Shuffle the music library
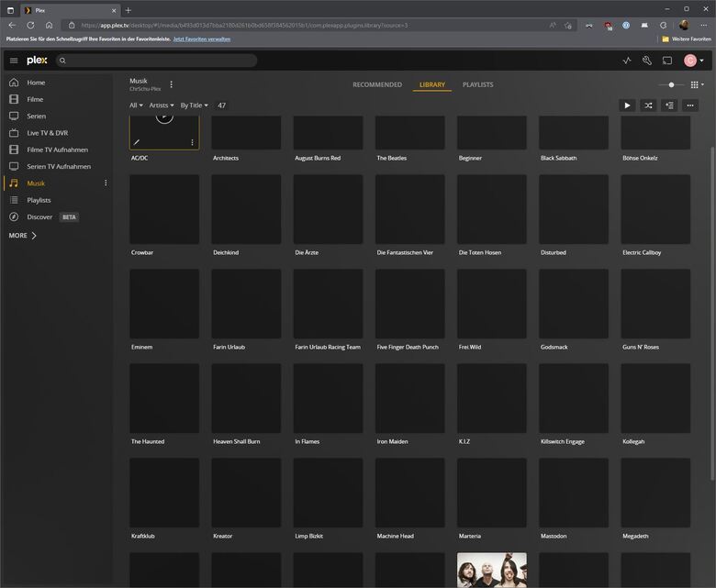The width and height of the screenshot is (716, 588). point(648,105)
